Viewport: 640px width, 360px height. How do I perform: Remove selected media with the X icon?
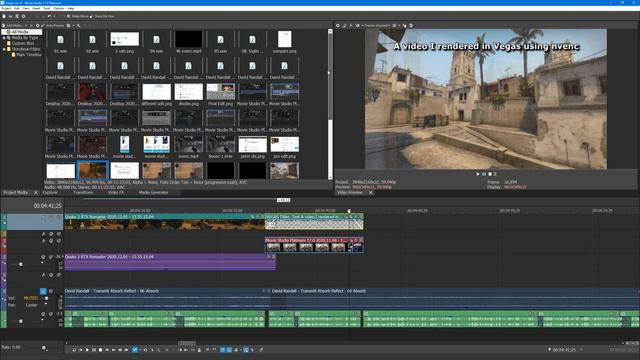31,25
